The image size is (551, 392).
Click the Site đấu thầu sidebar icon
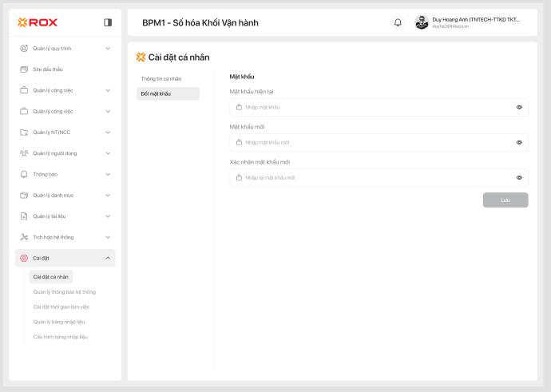[x=24, y=69]
